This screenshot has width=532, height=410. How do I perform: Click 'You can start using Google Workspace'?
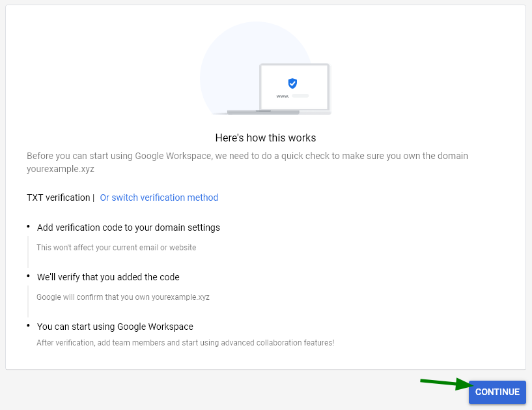click(x=115, y=327)
